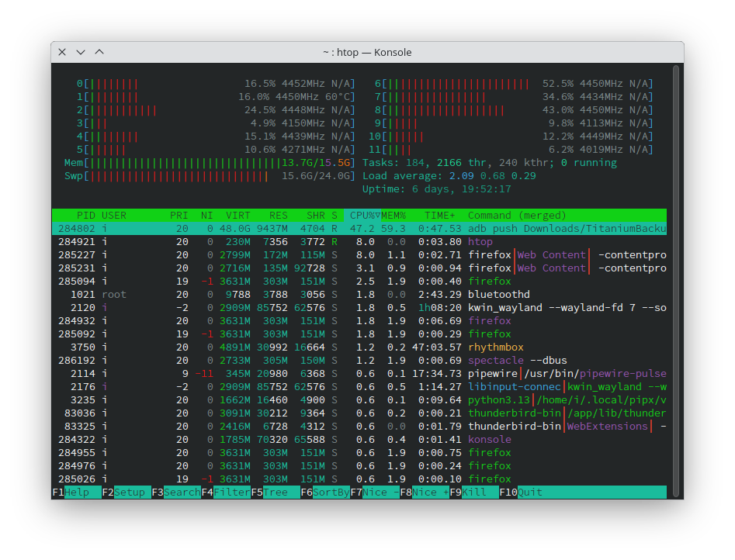This screenshot has width=735, height=560.
Task: Toggle F5 Tree view
Action: tap(275, 493)
